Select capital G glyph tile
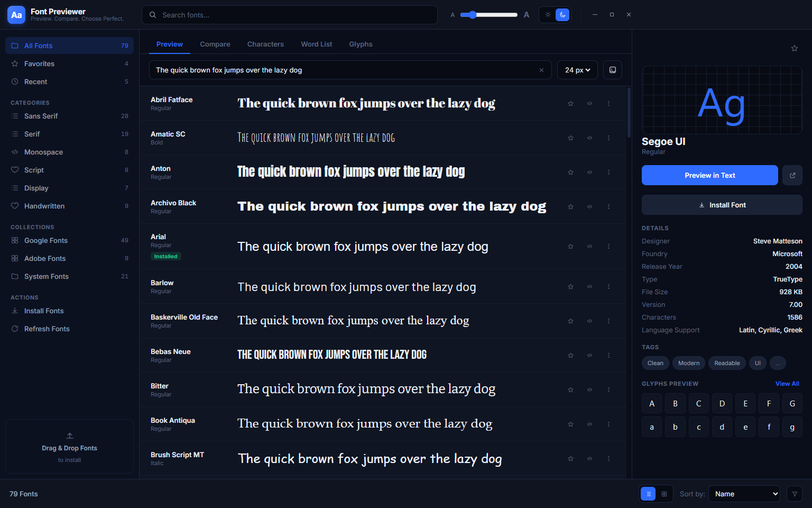 [792, 403]
